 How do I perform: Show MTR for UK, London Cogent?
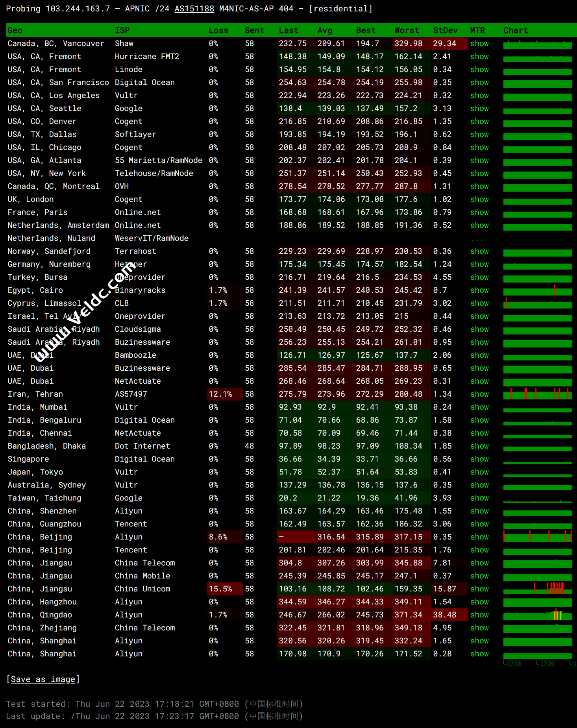[x=479, y=199]
